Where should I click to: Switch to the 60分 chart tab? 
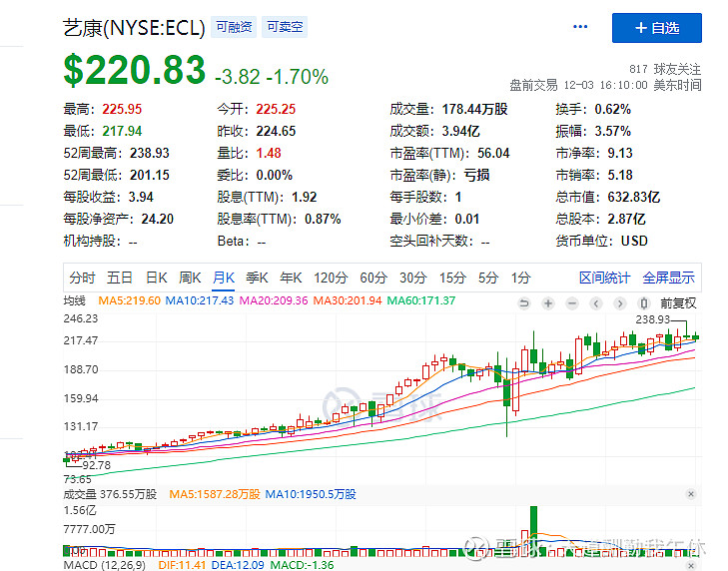pyautogui.click(x=373, y=278)
